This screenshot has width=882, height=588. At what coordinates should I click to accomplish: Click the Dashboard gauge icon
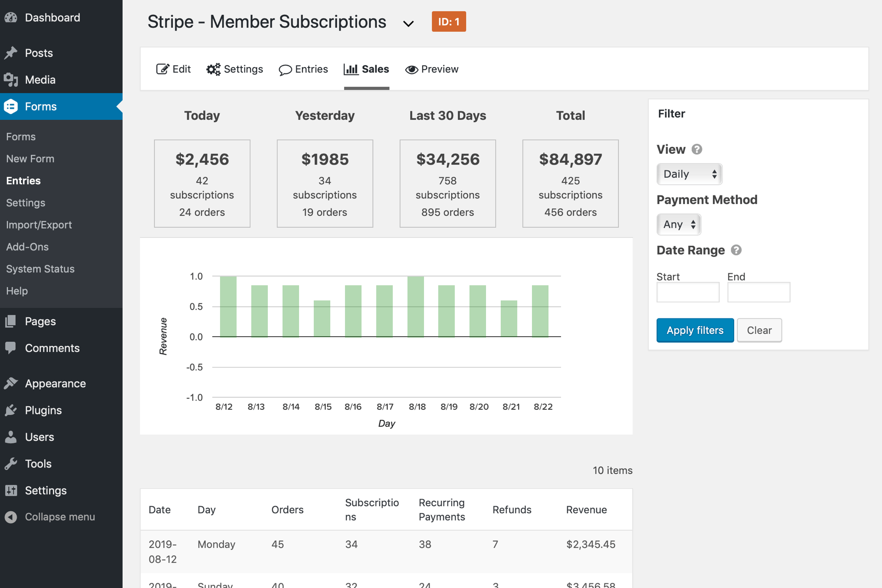click(11, 17)
